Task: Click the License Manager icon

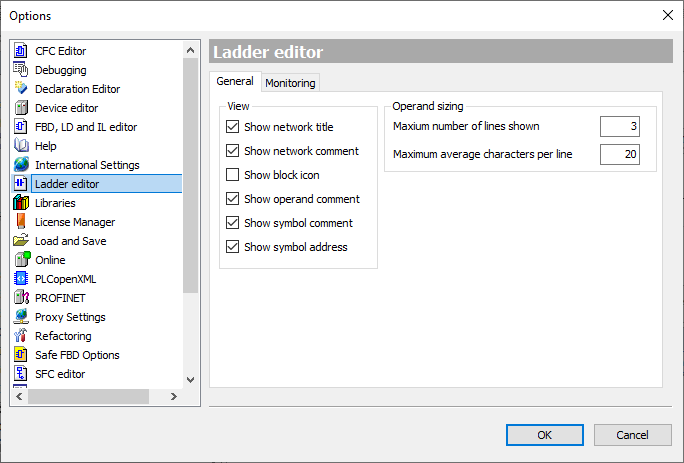Action: (x=21, y=222)
